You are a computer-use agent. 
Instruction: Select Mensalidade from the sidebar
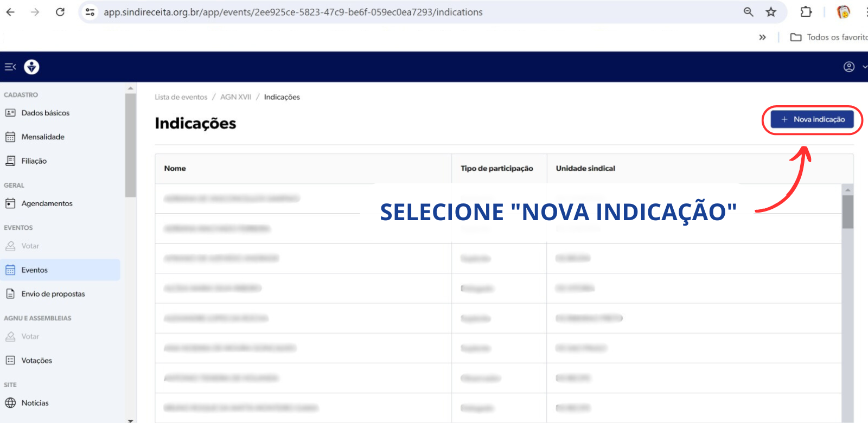[x=43, y=137]
